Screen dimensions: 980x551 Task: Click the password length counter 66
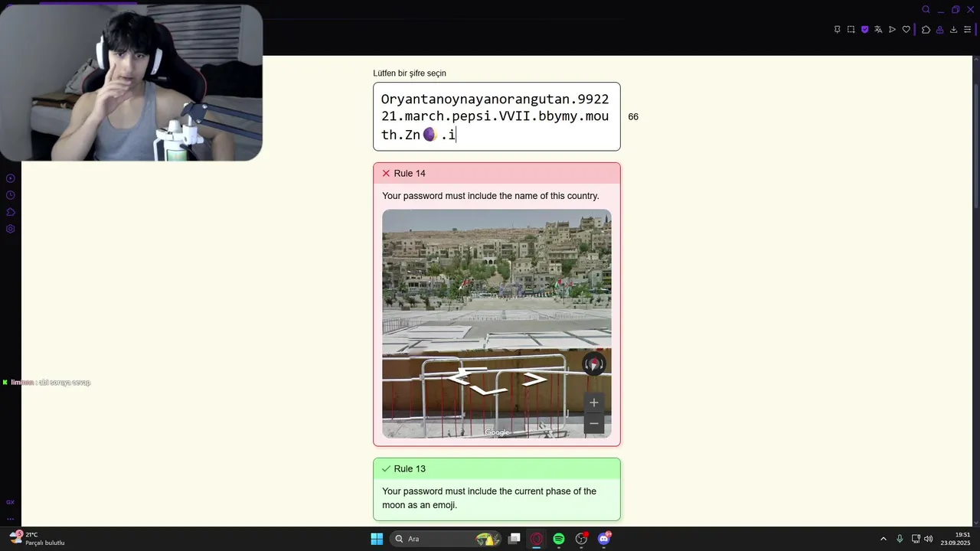[633, 117]
